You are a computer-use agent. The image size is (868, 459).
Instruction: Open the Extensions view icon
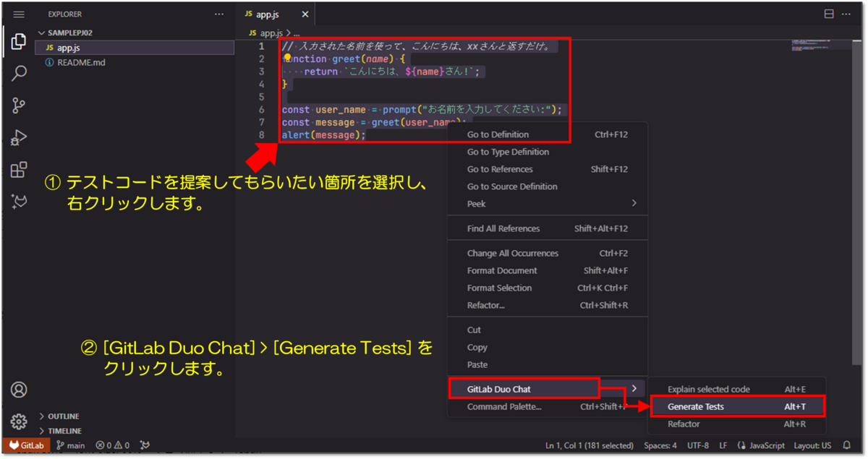pos(19,170)
